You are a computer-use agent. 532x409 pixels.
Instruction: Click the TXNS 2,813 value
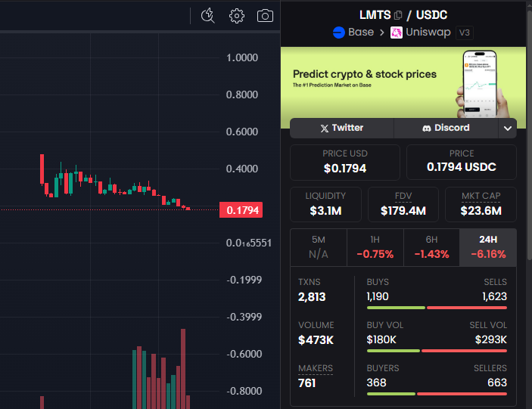pyautogui.click(x=312, y=297)
